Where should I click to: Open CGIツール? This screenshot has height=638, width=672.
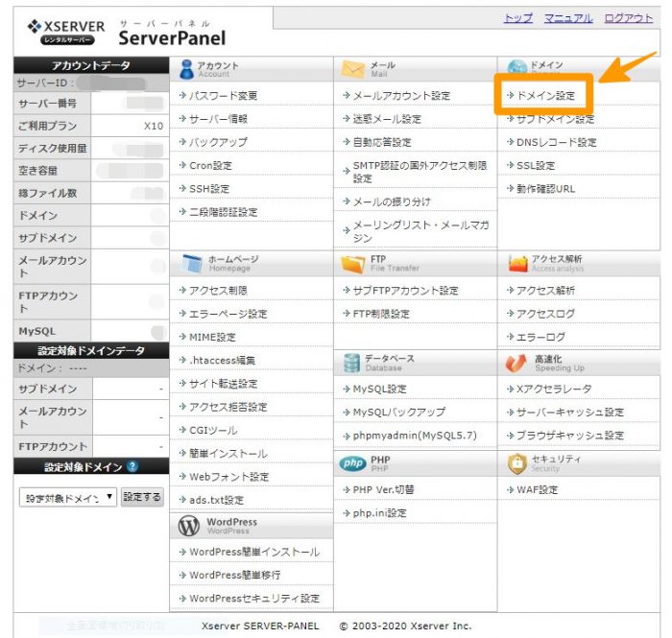coord(213,431)
